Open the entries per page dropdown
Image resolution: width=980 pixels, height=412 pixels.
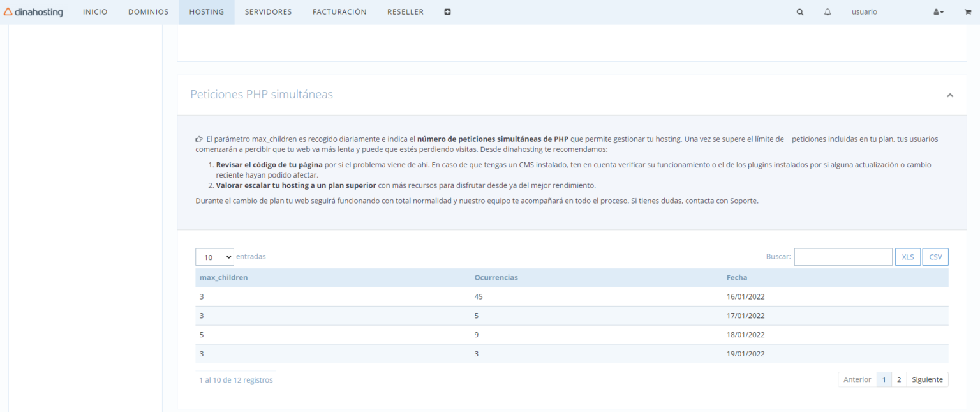pyautogui.click(x=214, y=257)
